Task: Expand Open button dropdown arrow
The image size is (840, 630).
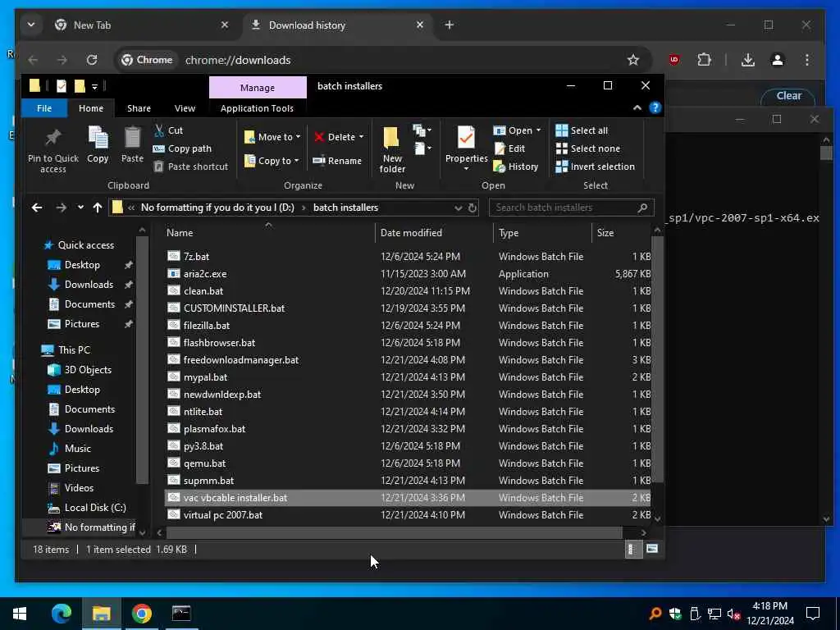Action: pyautogui.click(x=538, y=130)
